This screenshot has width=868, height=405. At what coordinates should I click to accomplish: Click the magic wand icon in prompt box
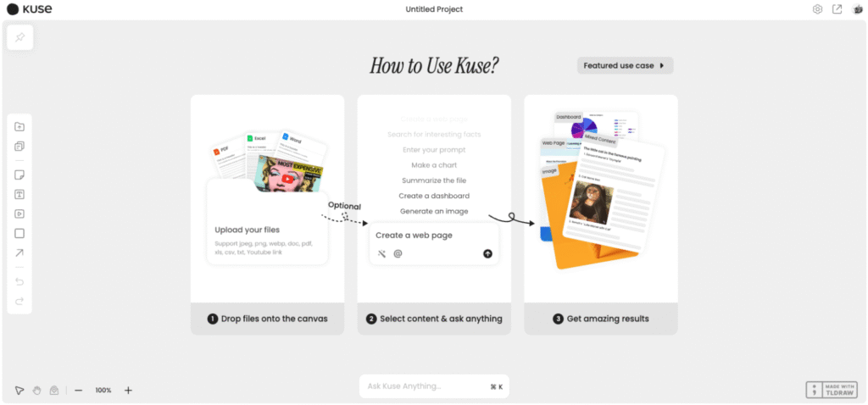click(381, 253)
